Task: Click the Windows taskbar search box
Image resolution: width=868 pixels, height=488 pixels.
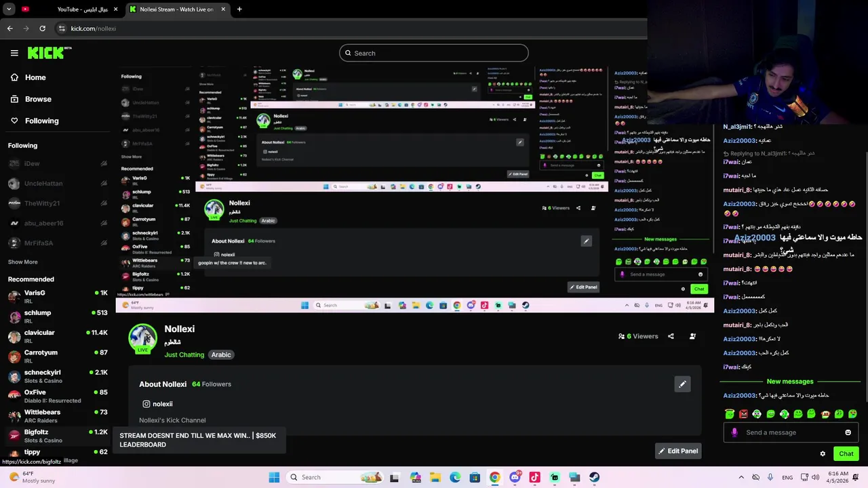Action: pyautogui.click(x=335, y=477)
